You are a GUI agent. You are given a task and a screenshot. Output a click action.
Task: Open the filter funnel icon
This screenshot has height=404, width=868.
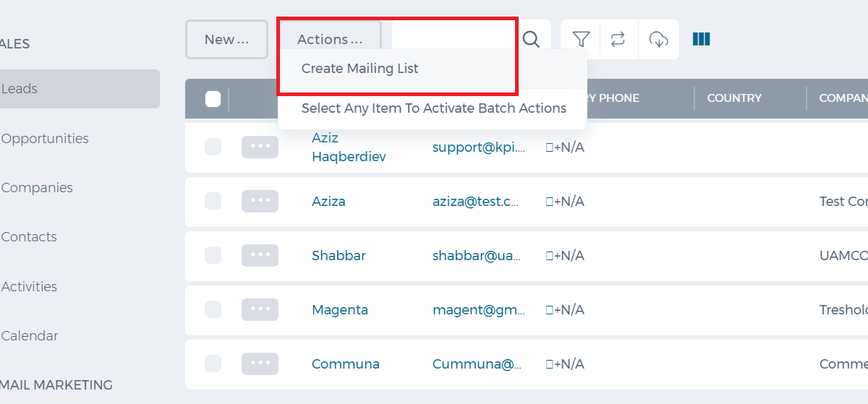tap(581, 39)
